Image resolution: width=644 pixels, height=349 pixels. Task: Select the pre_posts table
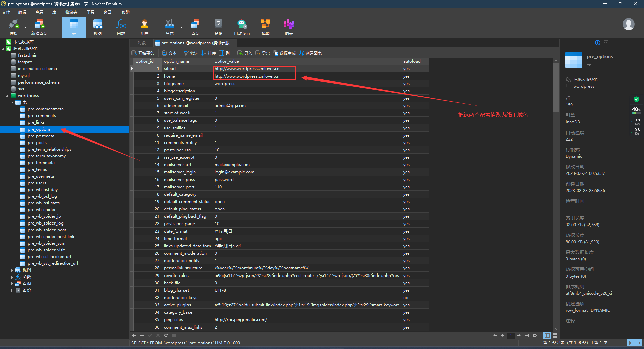pos(37,143)
